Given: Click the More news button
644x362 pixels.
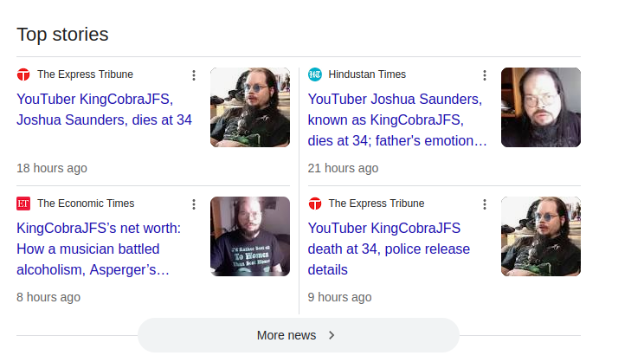Looking at the screenshot, I should [299, 335].
